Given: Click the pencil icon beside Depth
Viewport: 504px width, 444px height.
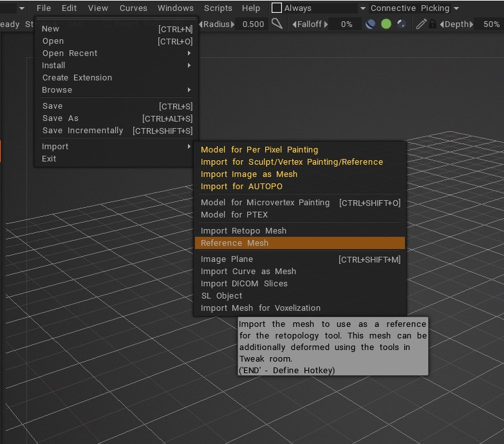Looking at the screenshot, I should pyautogui.click(x=421, y=24).
